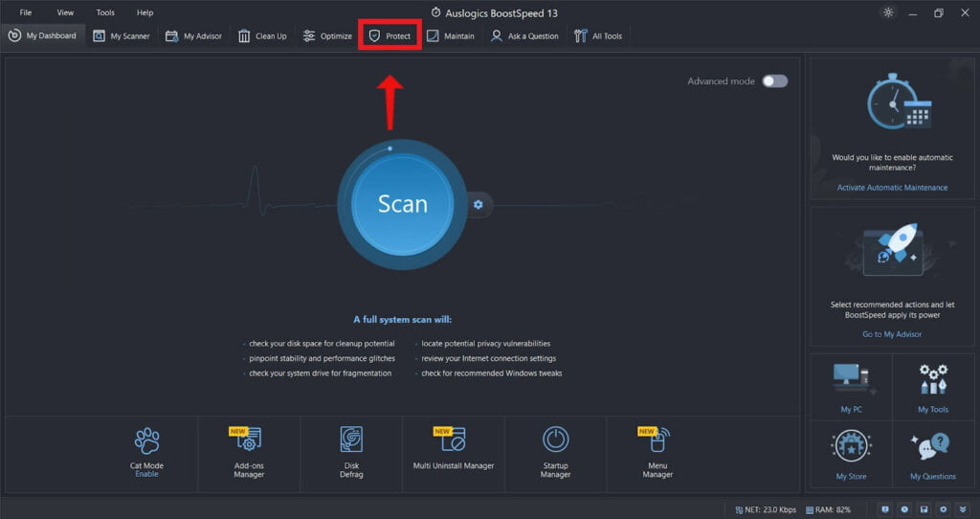Open the View menu

(65, 12)
